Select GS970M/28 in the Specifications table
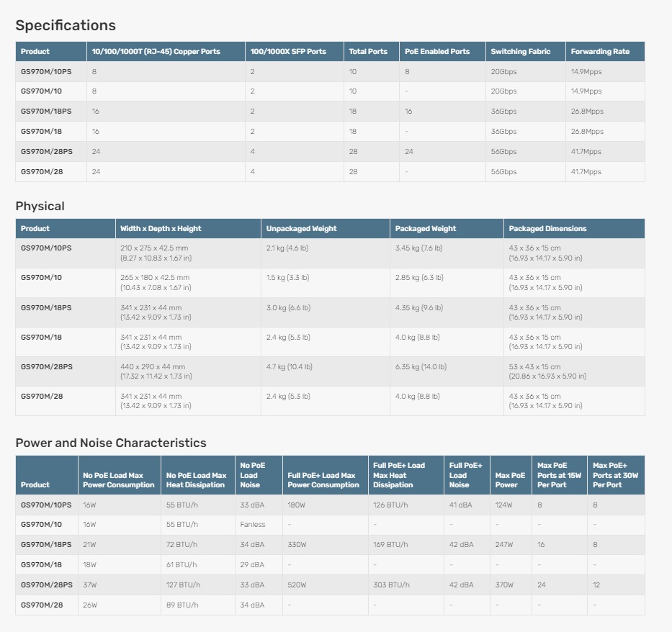The width and height of the screenshot is (672, 632). pos(42,172)
